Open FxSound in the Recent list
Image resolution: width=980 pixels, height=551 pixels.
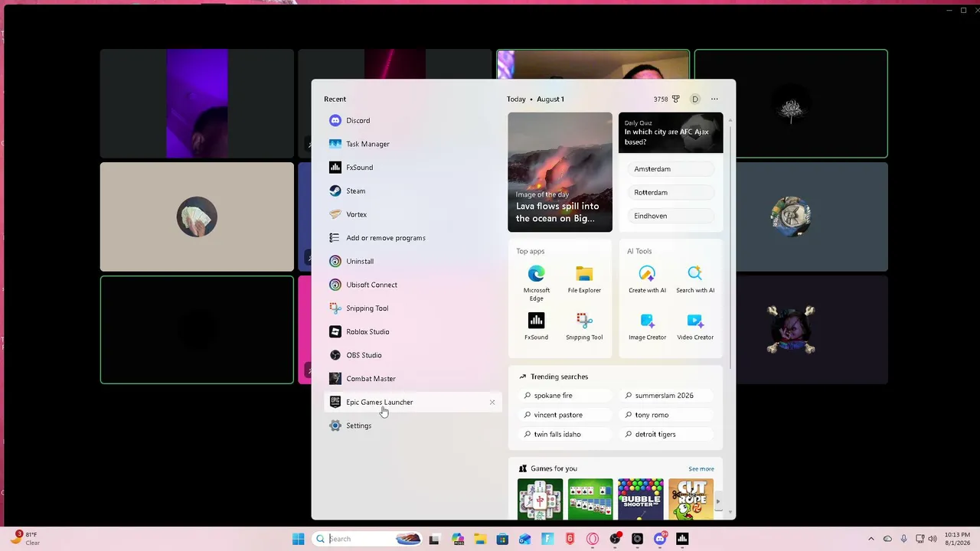(x=413, y=168)
